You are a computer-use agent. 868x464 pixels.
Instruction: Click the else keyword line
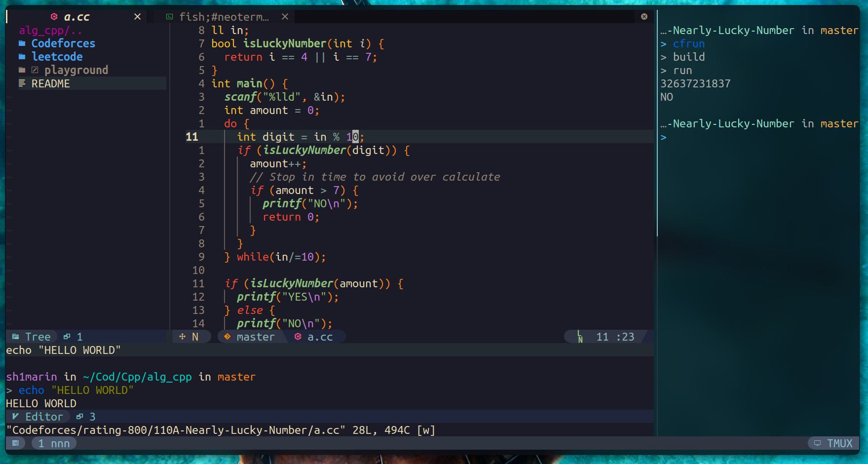point(250,310)
